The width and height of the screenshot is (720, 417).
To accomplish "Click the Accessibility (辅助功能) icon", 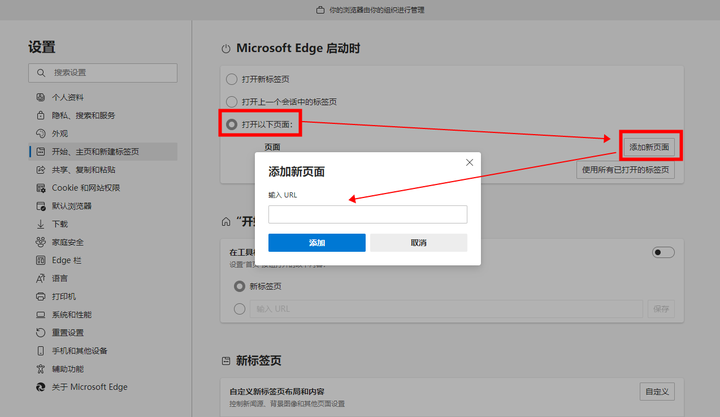I will (40, 369).
